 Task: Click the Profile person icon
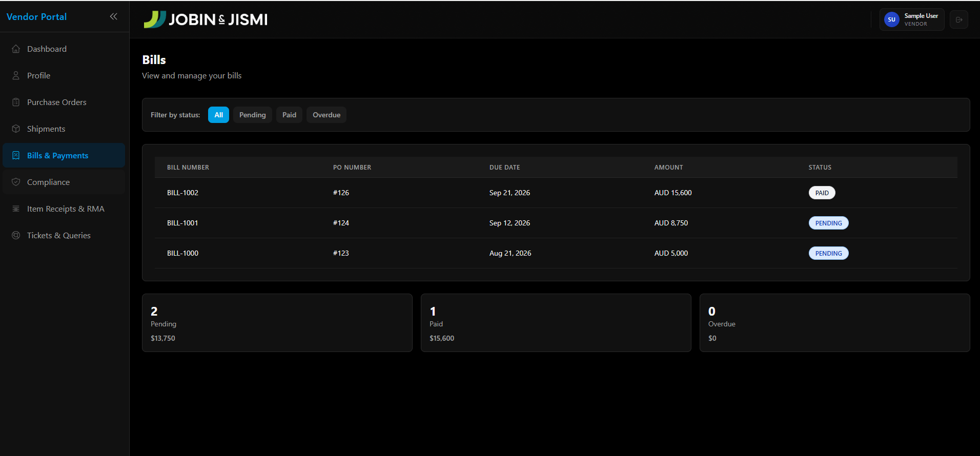pos(16,75)
